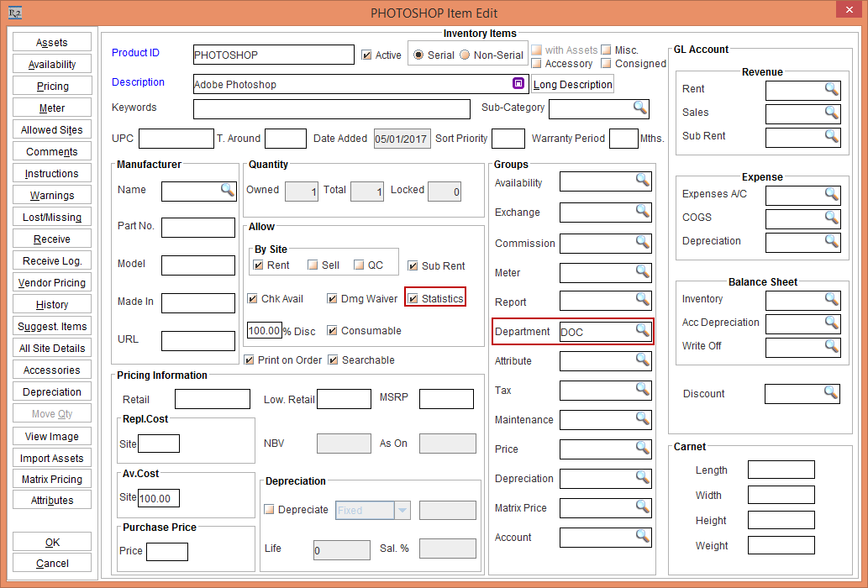
Task: Enable the QC checkbox
Action: [x=360, y=265]
